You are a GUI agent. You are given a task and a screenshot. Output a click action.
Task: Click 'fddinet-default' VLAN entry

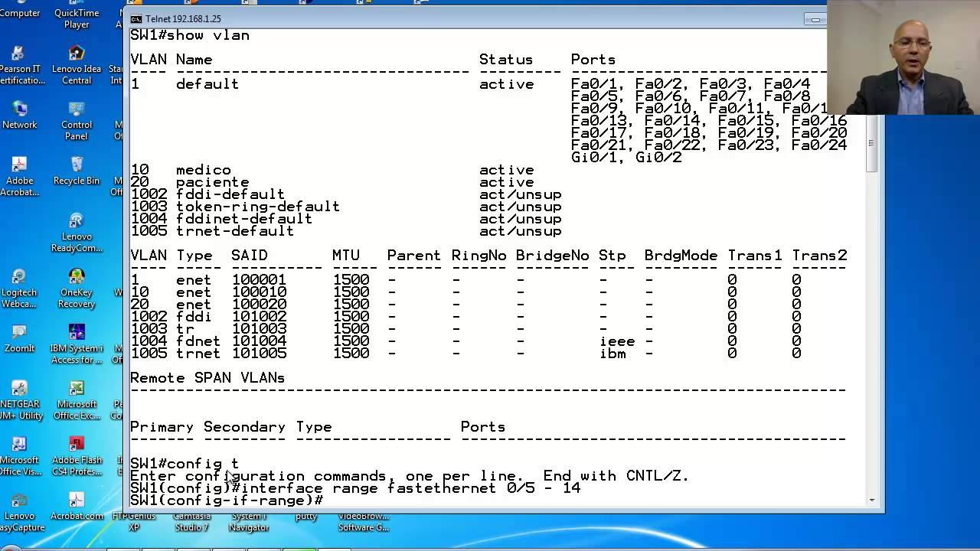click(x=244, y=219)
